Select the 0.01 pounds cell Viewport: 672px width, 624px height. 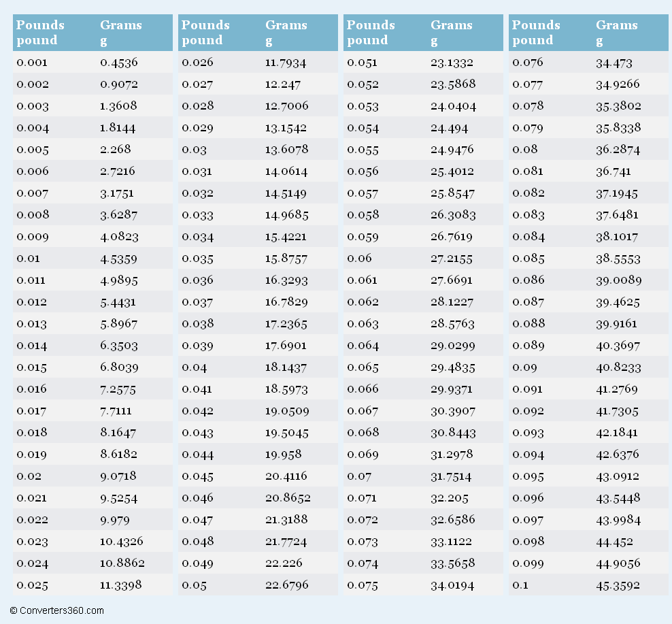(29, 259)
